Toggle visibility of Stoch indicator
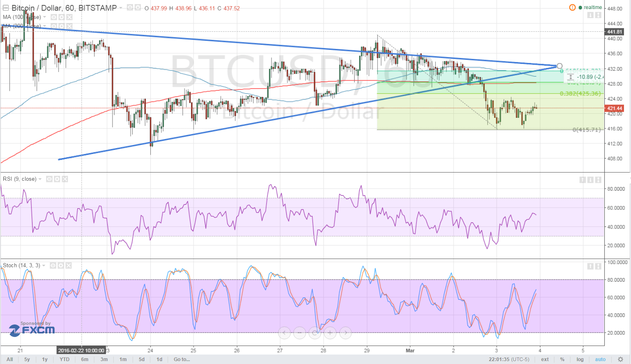Viewport: 631px width, 364px height. coord(53,266)
